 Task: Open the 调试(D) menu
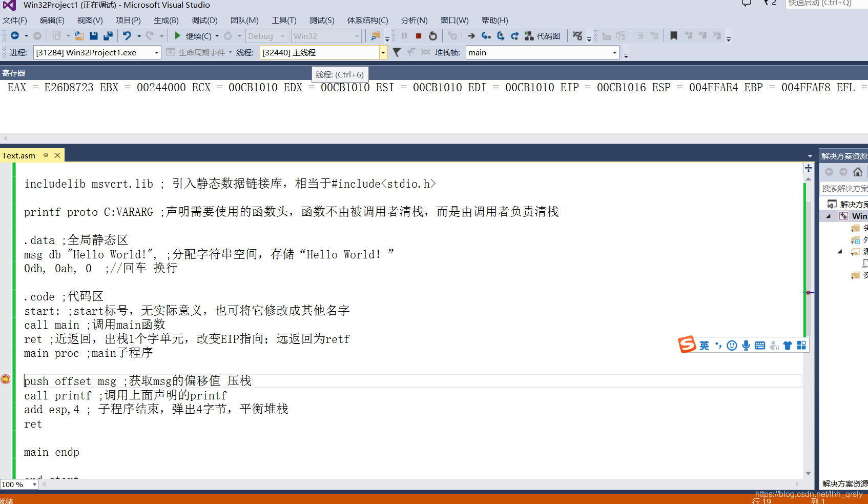coord(204,21)
